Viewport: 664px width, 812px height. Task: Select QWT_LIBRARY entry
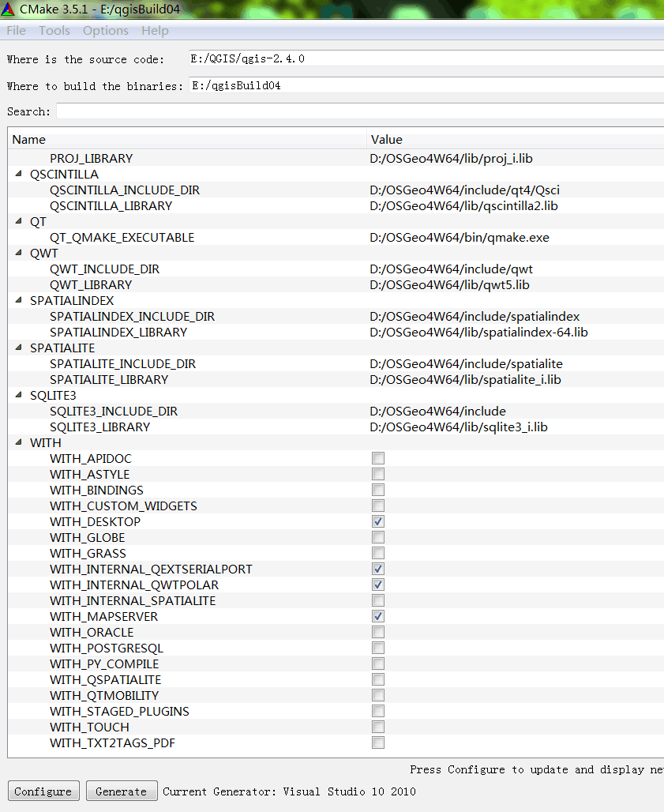click(91, 285)
